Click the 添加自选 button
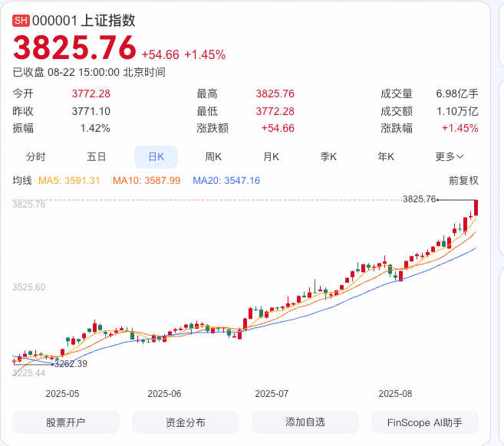The image size is (504, 446). point(305,422)
